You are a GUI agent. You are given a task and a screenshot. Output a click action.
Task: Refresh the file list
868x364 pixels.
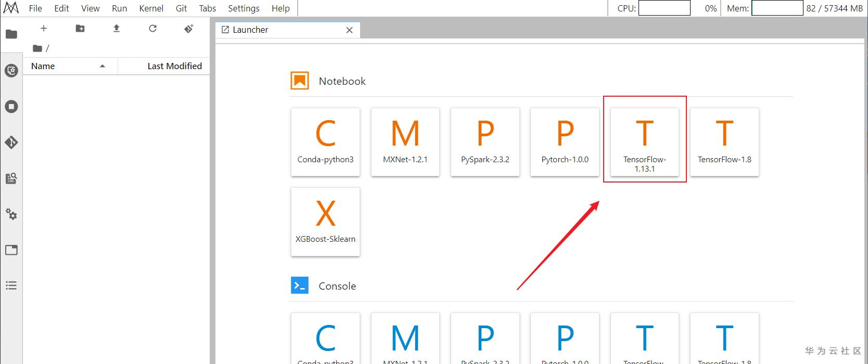click(152, 29)
